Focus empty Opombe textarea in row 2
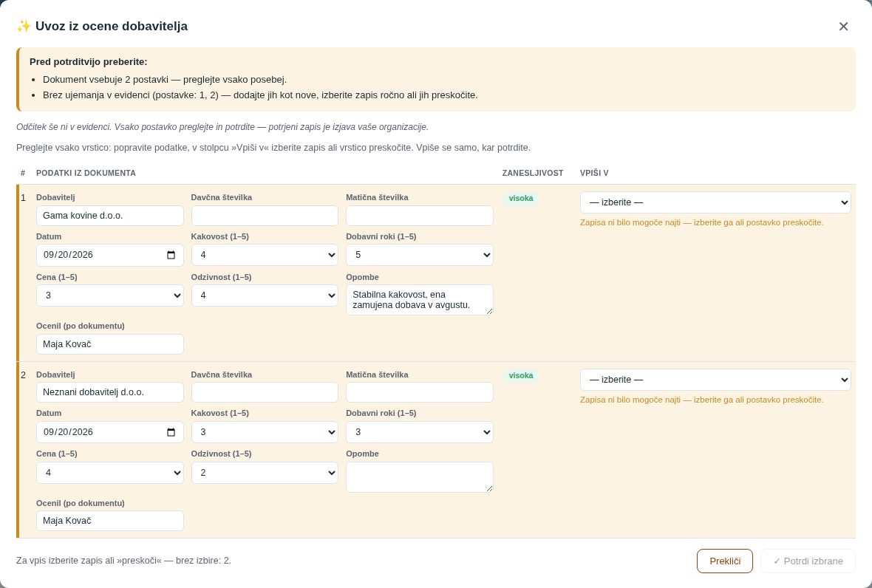Image resolution: width=872 pixels, height=588 pixels. point(419,477)
